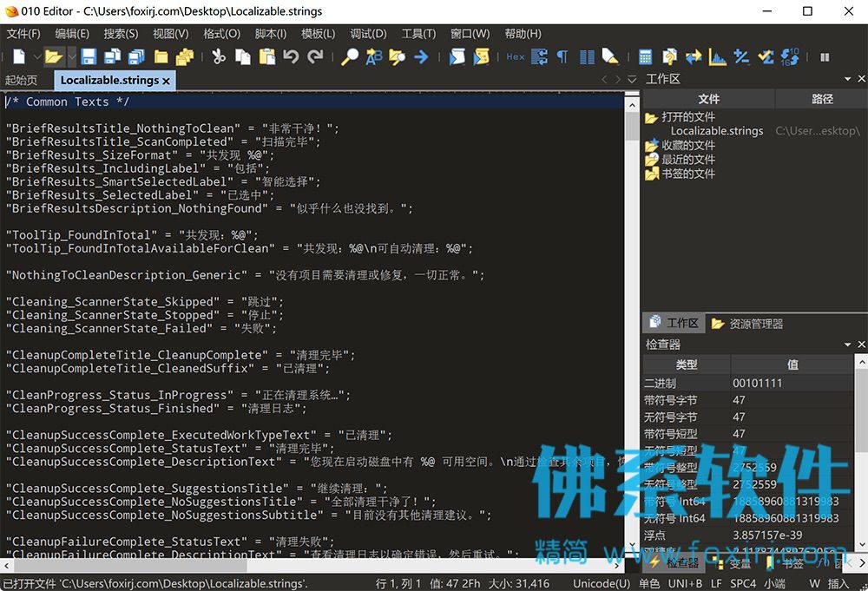The width and height of the screenshot is (868, 591).
Task: Click the Undo arrow icon
Action: (291, 56)
